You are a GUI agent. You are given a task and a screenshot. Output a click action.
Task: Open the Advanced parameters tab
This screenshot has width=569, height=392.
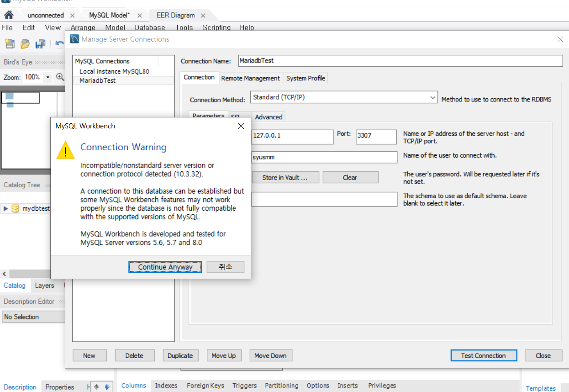269,117
